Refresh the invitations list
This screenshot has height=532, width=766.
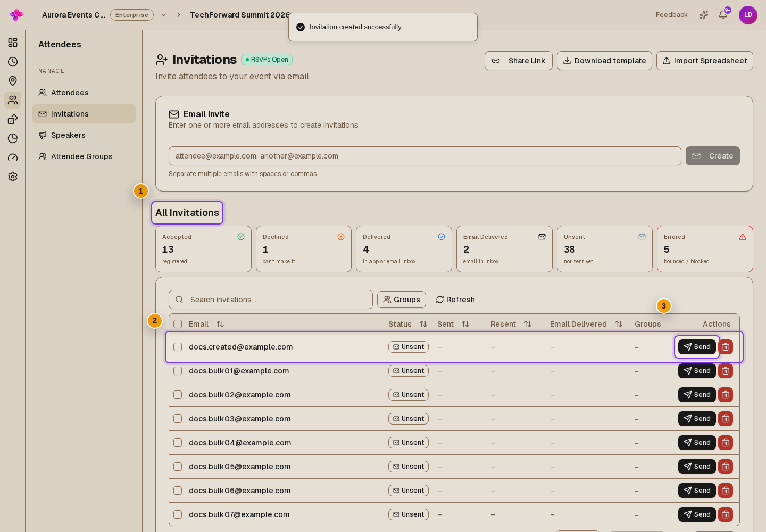(455, 300)
